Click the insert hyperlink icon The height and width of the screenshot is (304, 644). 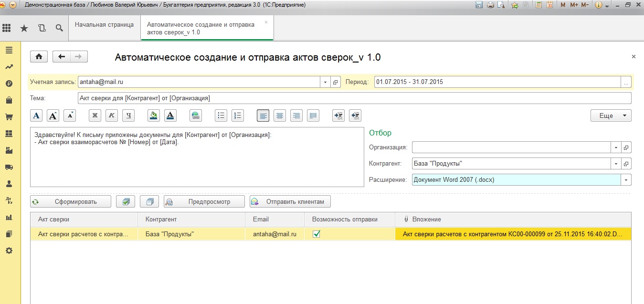tap(196, 115)
